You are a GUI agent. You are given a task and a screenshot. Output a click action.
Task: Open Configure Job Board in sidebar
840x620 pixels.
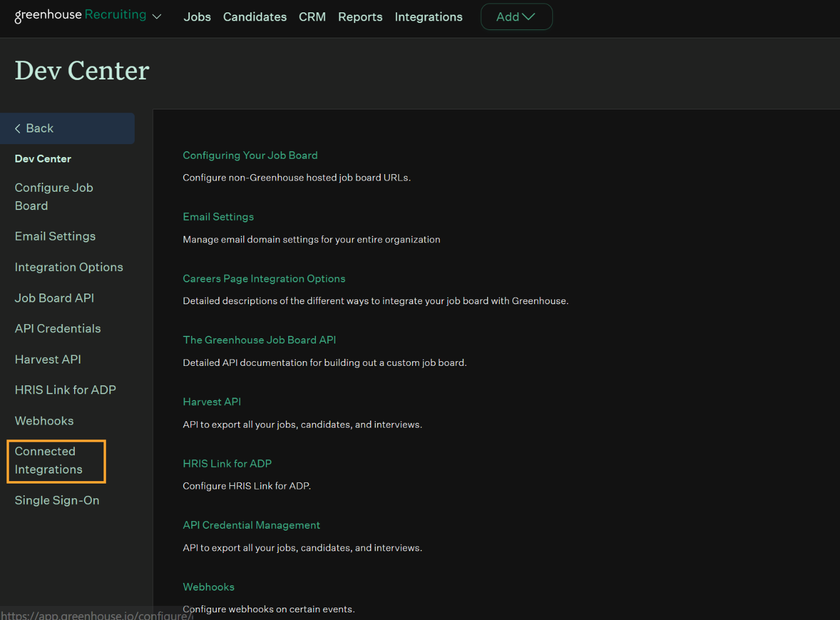[54, 196]
